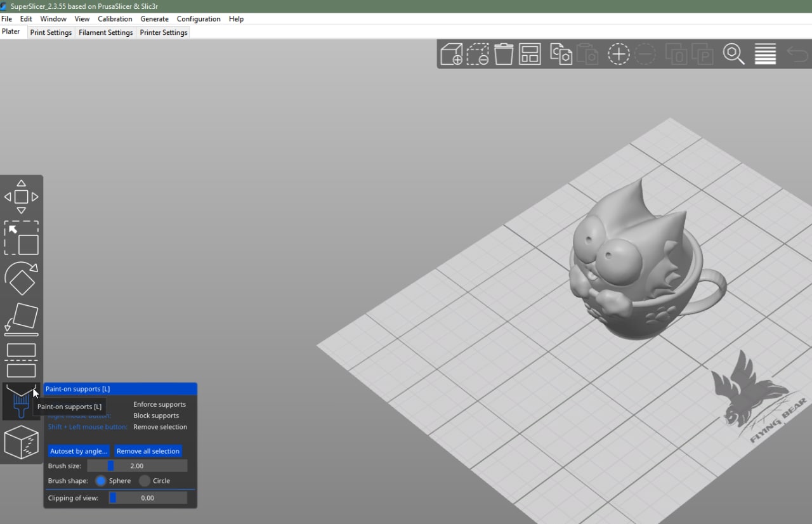Adjust the Brush size slider

(x=137, y=466)
